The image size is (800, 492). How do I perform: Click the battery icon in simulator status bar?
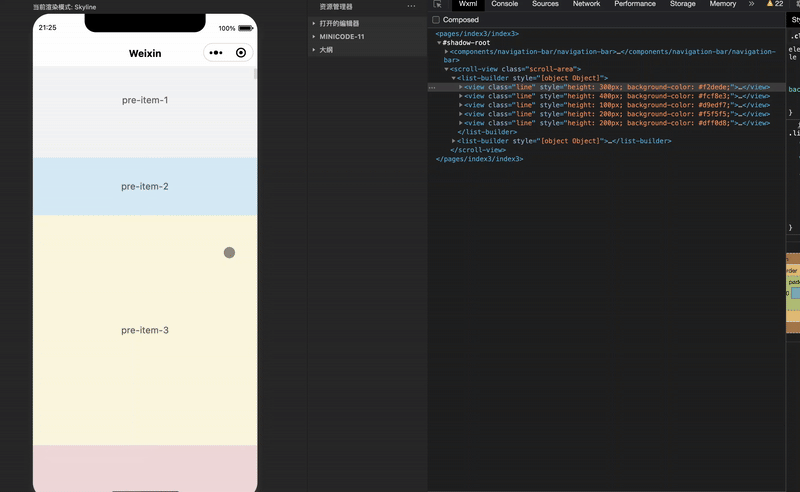[x=245, y=28]
